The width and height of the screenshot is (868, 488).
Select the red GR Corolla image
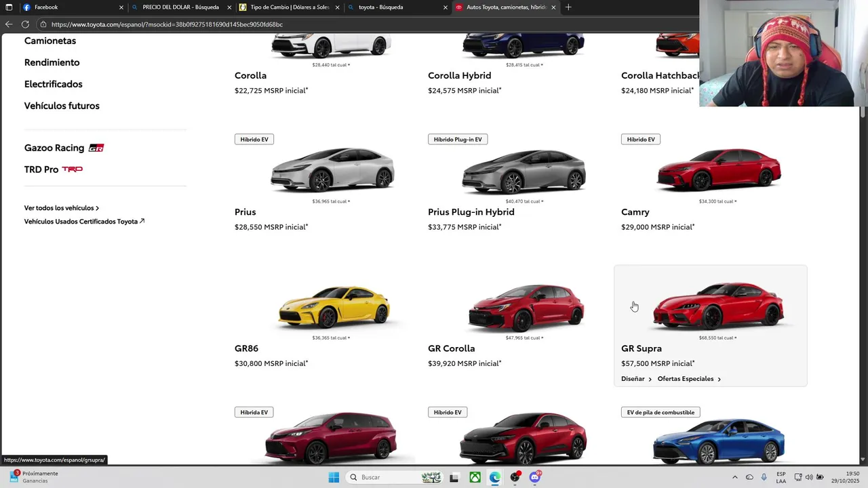(x=526, y=307)
